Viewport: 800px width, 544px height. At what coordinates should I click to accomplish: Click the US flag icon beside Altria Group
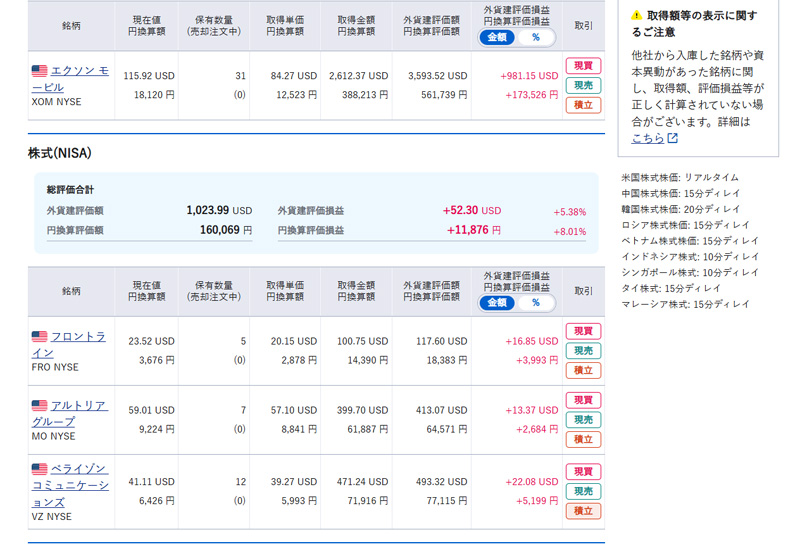coord(39,405)
